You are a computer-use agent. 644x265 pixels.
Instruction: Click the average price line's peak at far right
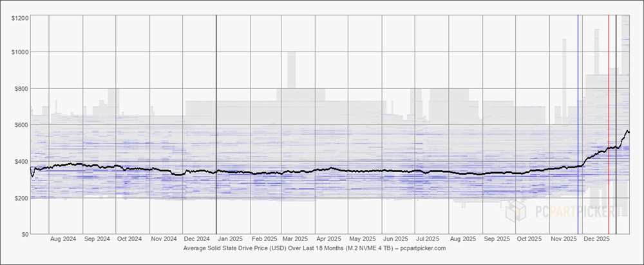pyautogui.click(x=627, y=131)
